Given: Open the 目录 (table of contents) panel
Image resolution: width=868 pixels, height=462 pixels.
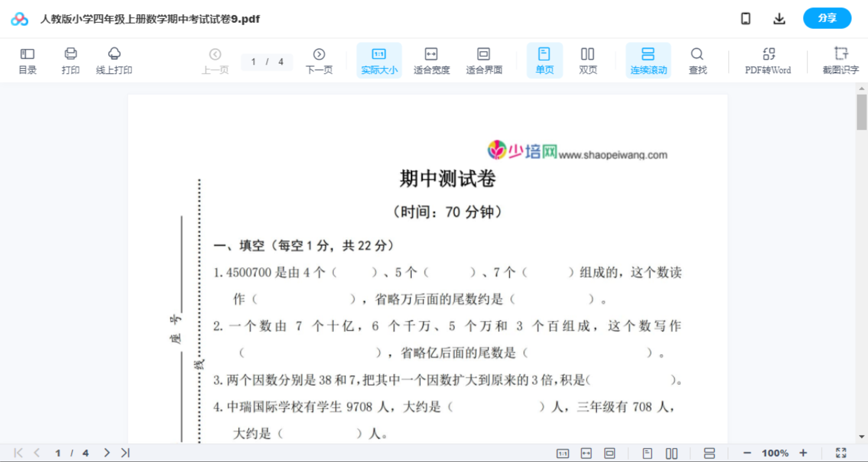Looking at the screenshot, I should (x=27, y=60).
